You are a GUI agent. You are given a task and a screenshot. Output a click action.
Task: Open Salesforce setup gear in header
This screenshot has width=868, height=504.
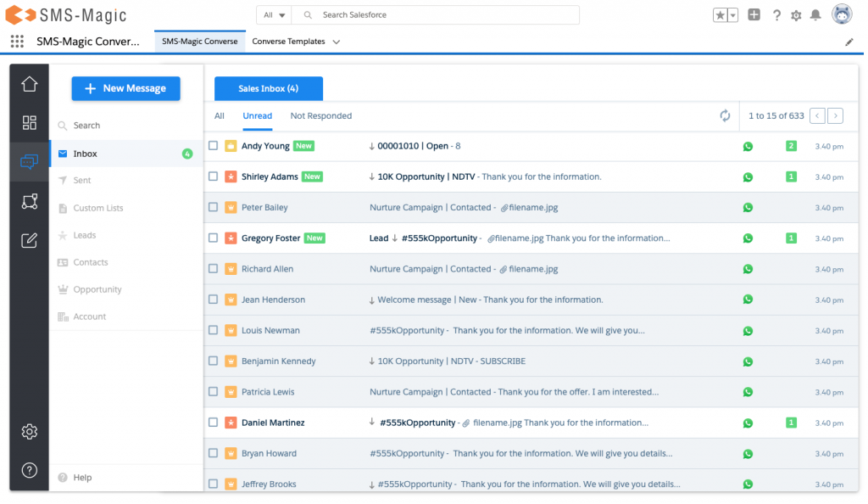click(796, 15)
